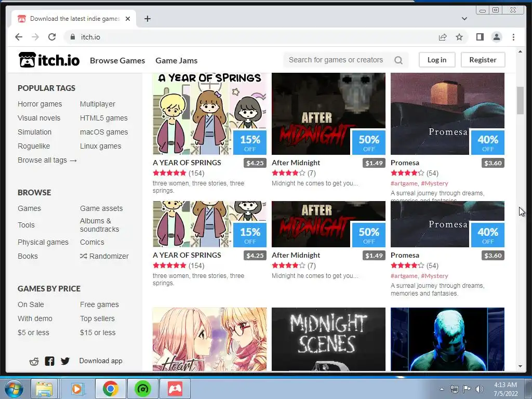This screenshot has height=399, width=532.
Task: Open the Chrome profile avatar
Action: (496, 37)
